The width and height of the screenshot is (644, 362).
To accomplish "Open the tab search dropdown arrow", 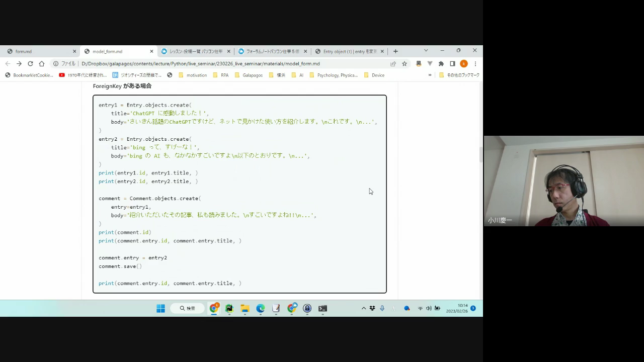I will pos(426,51).
